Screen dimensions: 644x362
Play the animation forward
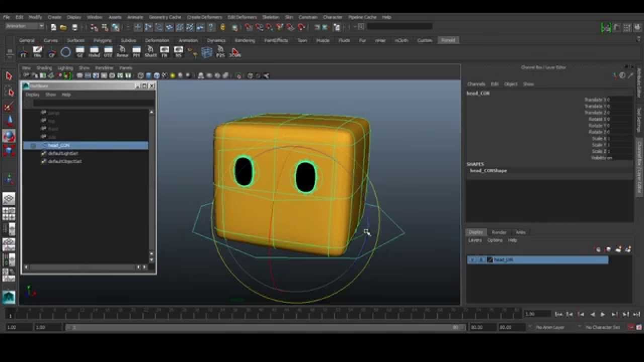coord(603,314)
